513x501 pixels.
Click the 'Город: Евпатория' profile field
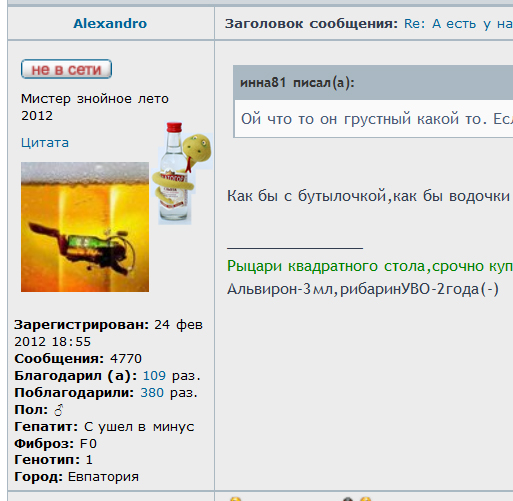coord(76,477)
